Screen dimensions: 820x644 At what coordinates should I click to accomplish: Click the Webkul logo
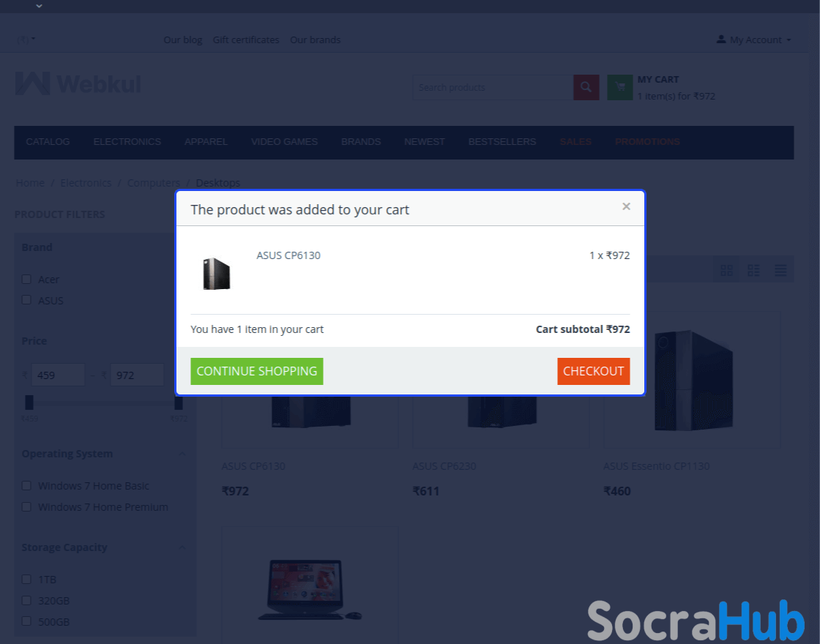pos(78,83)
